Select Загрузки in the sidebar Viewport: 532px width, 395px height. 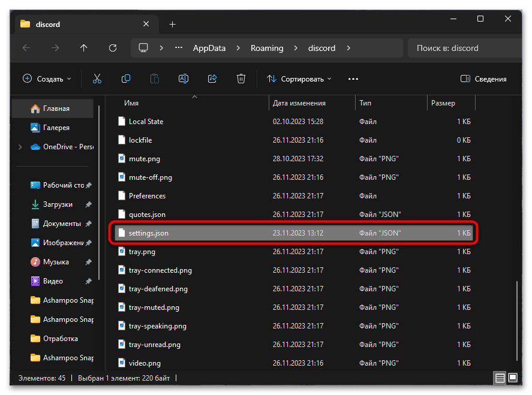pyautogui.click(x=58, y=204)
